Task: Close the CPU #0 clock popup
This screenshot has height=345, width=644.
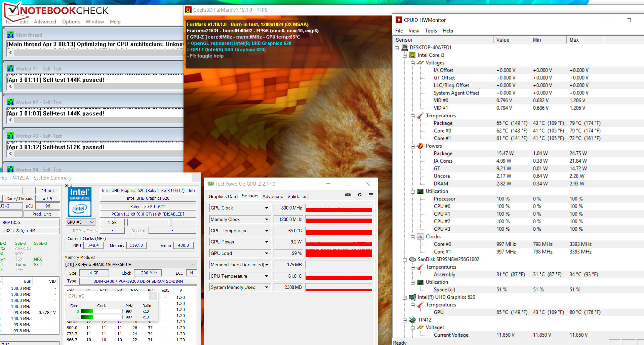Action: point(153,296)
